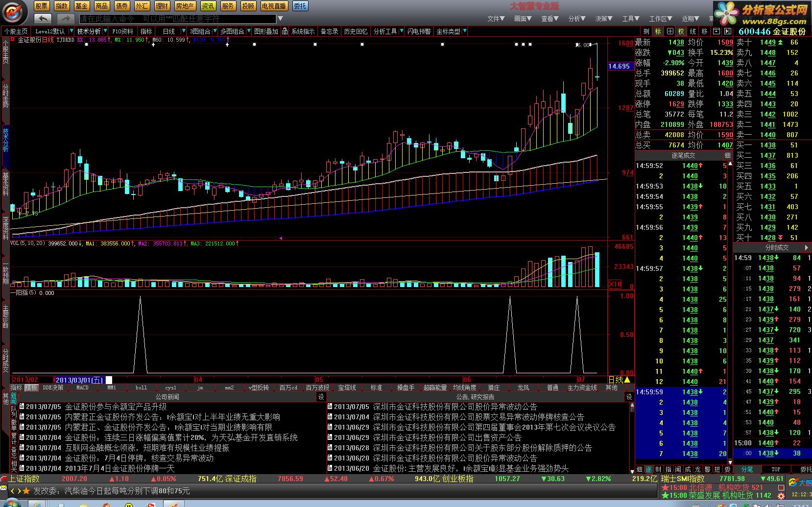812x507 pixels.
Task: Open the 查看 menu
Action: point(550,19)
